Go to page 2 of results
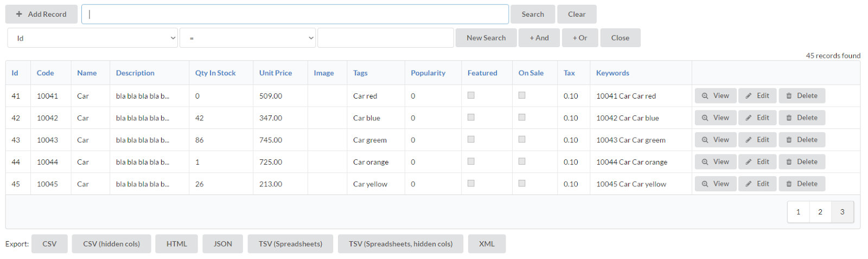Screen dimensions: 868x259 point(820,212)
